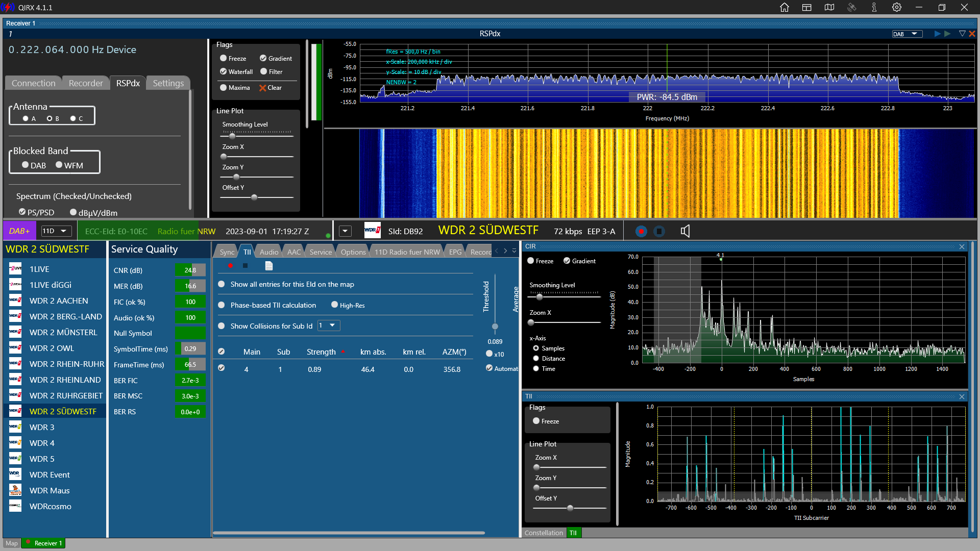This screenshot has height=551, width=980.
Task: Toggle Maxima flag
Action: pyautogui.click(x=223, y=88)
